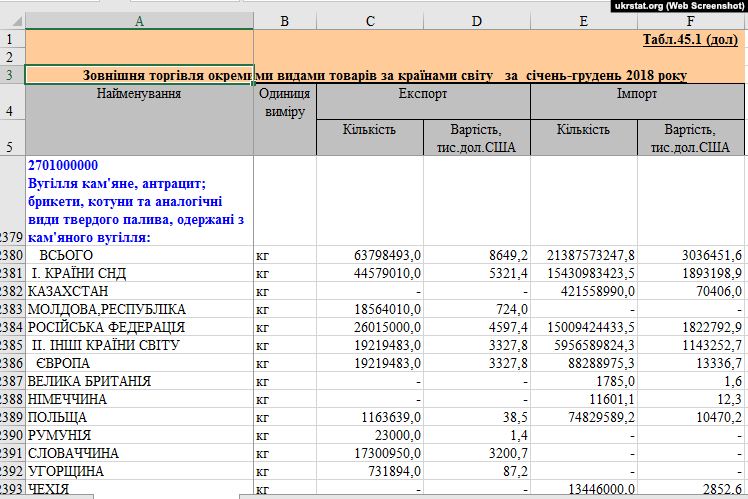Select column A header
The image size is (748, 499).
(139, 21)
